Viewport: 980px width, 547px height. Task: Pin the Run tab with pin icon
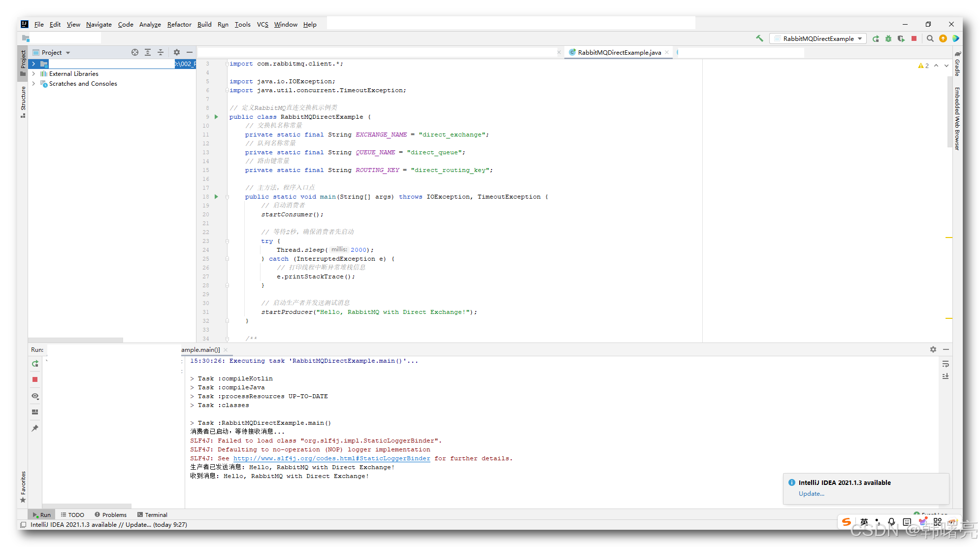35,428
